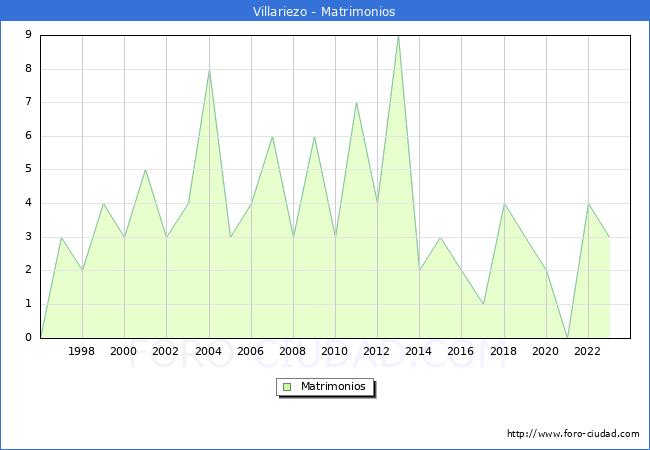The width and height of the screenshot is (650, 450).
Task: Select the 2016 x-axis label
Action: 461,351
